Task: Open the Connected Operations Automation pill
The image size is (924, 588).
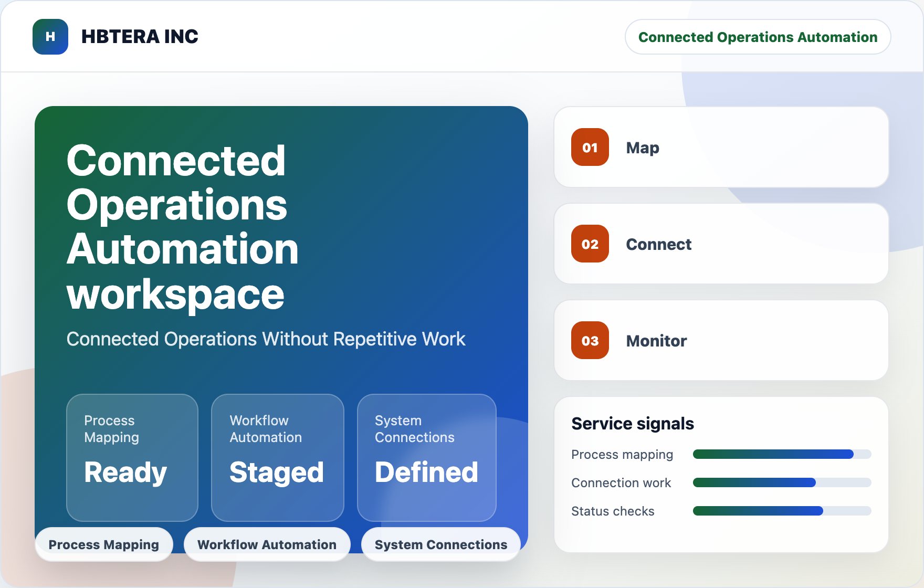Action: pos(758,37)
